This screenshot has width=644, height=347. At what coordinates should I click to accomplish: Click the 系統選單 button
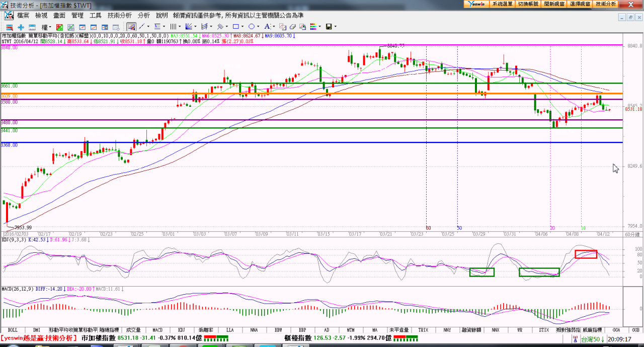click(502, 4)
